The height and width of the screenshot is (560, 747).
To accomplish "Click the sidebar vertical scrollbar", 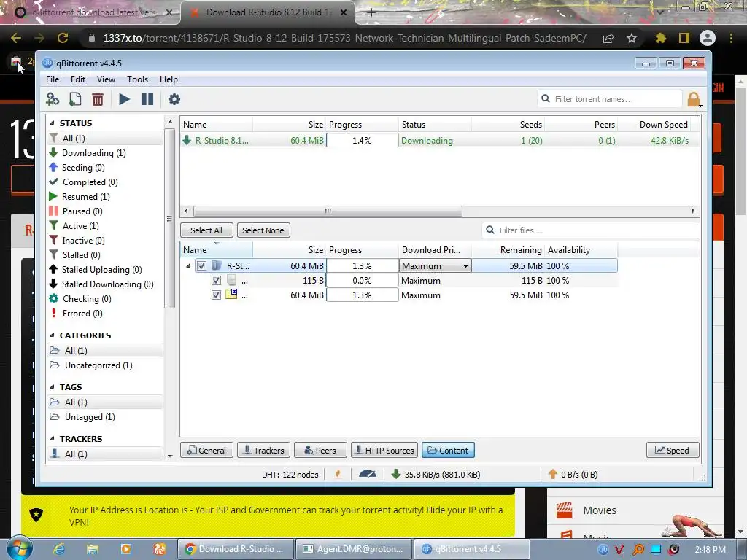I will (169, 219).
